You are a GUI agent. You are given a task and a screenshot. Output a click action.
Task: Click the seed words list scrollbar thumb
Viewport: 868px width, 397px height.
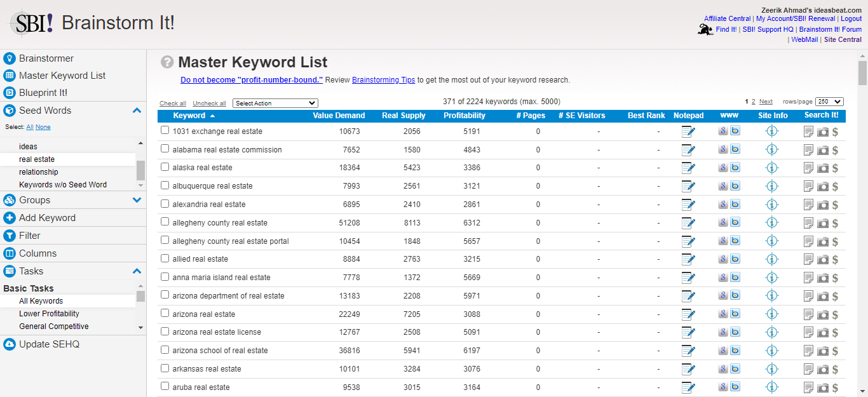[140, 170]
